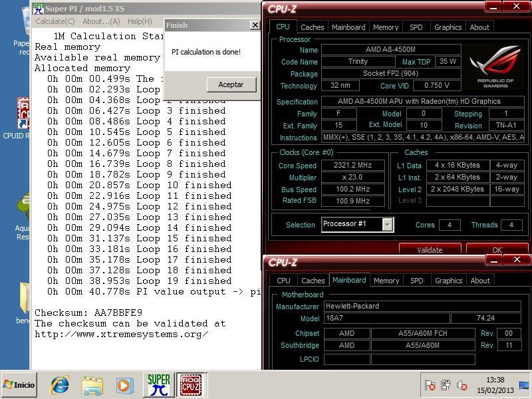Viewport: 532px width, 399px height.
Task: Expand the Processor #1 selection dropdown
Action: coord(388,225)
